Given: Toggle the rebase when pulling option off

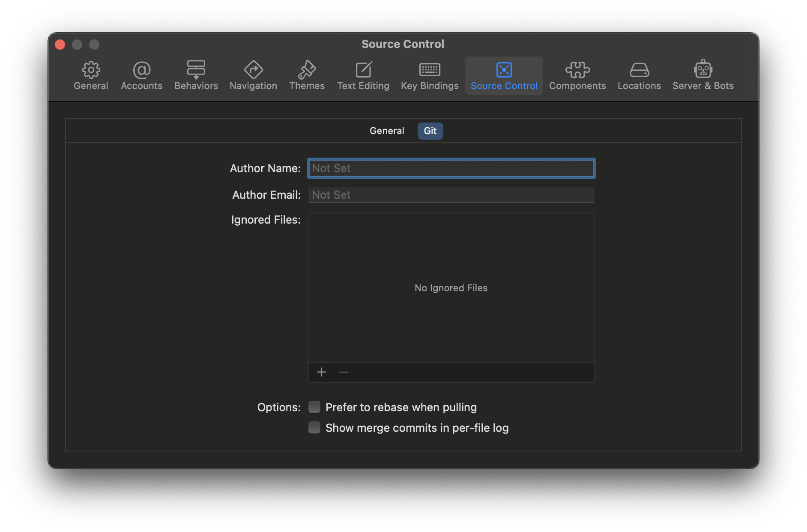Looking at the screenshot, I should click(x=314, y=407).
